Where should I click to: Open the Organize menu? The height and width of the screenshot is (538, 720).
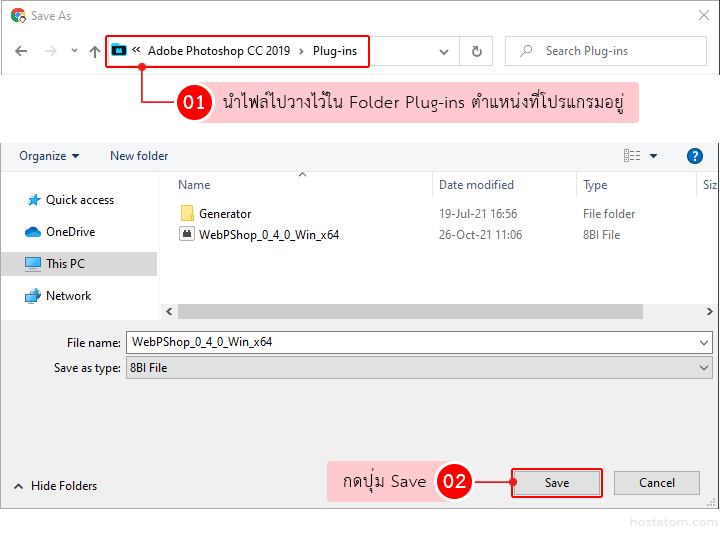pyautogui.click(x=49, y=156)
